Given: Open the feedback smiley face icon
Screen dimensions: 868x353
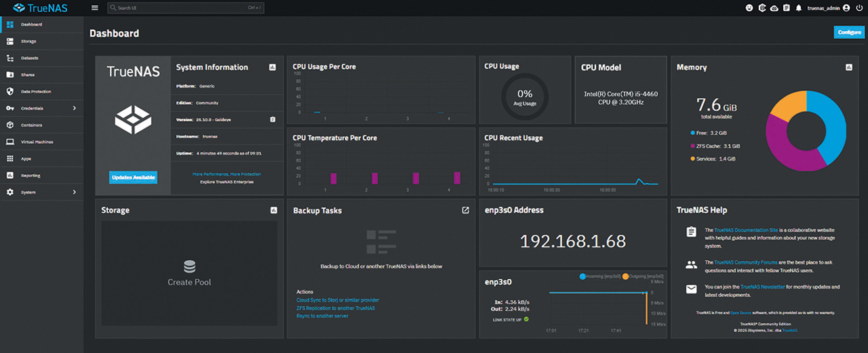Looking at the screenshot, I should (x=749, y=8).
